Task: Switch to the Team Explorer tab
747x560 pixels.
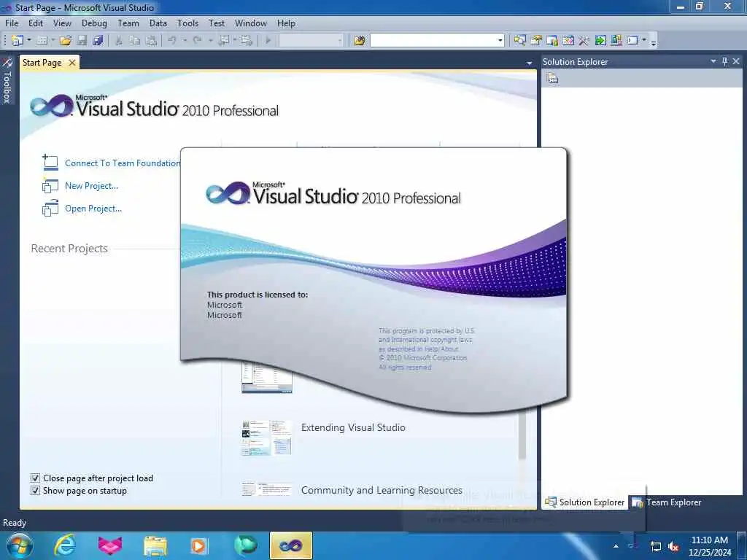Action: 667,502
